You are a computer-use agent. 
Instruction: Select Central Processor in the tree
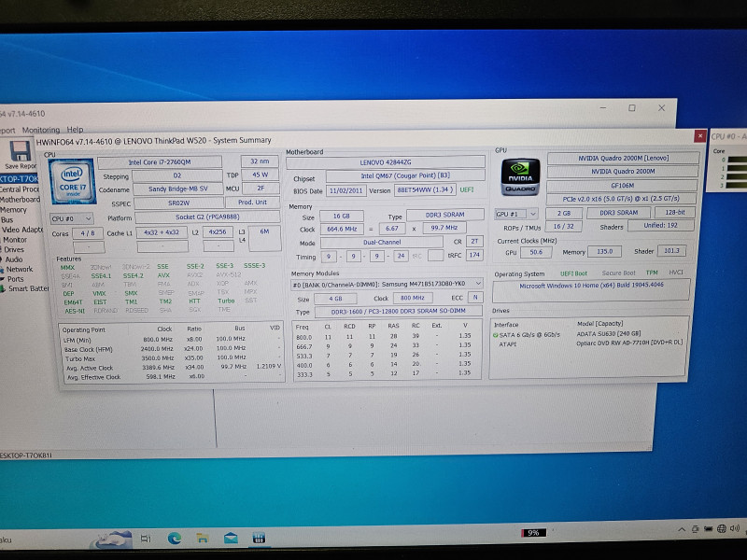(20, 189)
